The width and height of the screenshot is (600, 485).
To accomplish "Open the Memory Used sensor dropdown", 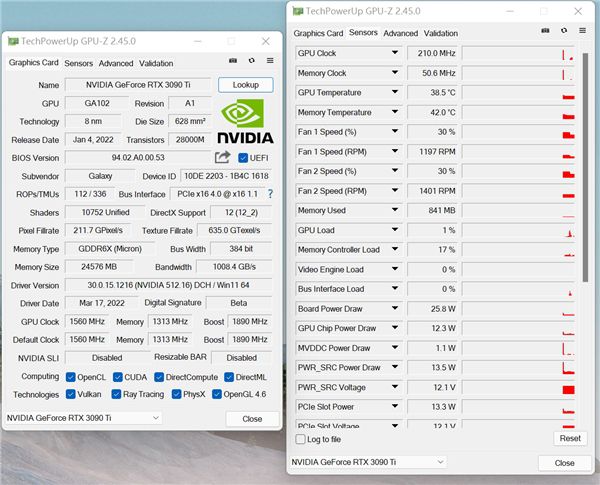I will coord(395,210).
